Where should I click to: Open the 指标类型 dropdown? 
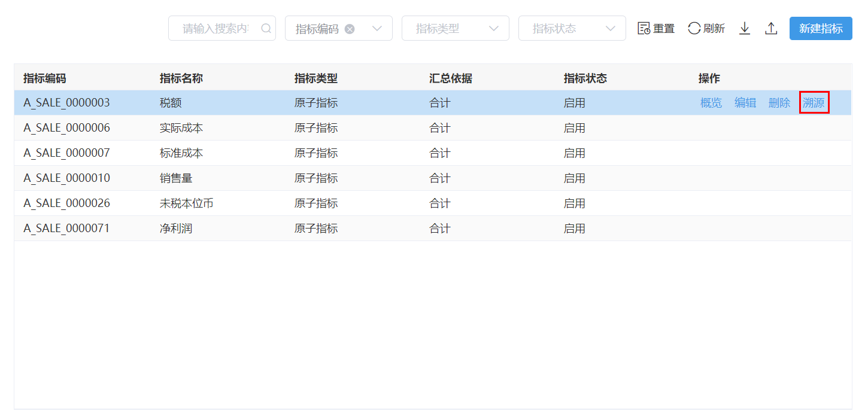(x=456, y=28)
